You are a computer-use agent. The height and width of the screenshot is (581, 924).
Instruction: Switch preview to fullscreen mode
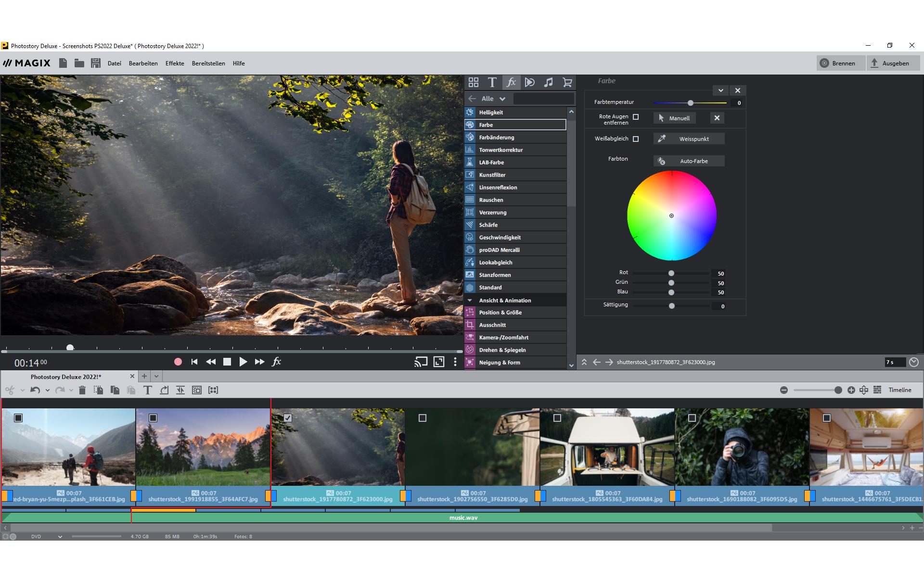(x=439, y=362)
